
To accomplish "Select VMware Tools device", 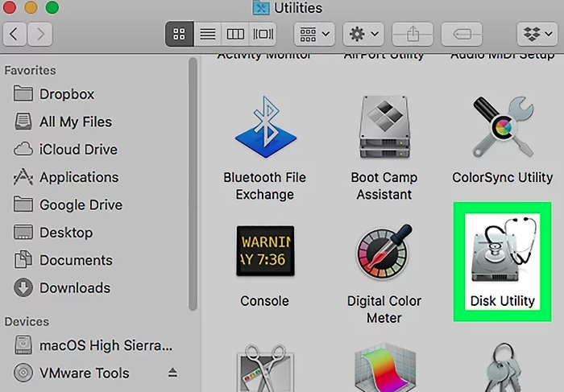I will 71,373.
